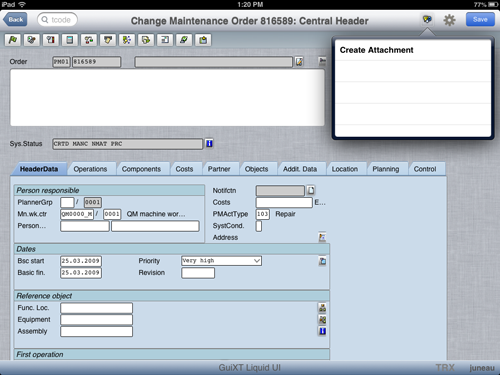Click the Sys.Status field CRTD MANC NMAT PRC

(127, 144)
